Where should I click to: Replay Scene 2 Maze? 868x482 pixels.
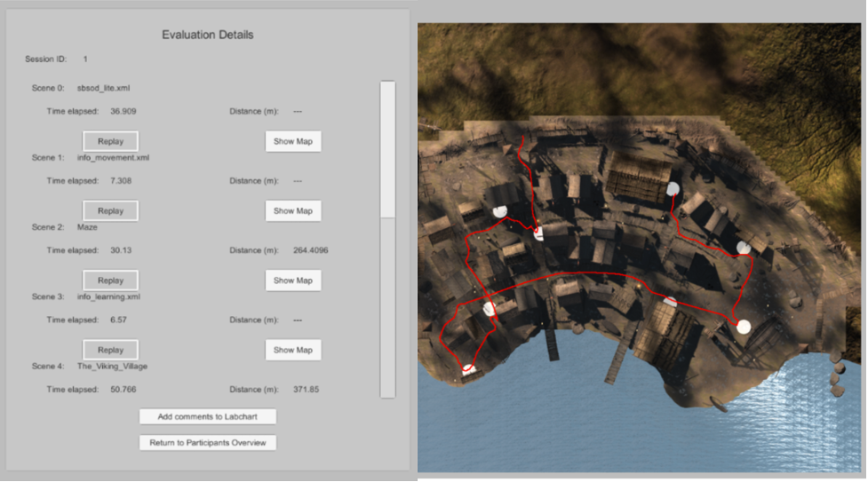pos(111,281)
